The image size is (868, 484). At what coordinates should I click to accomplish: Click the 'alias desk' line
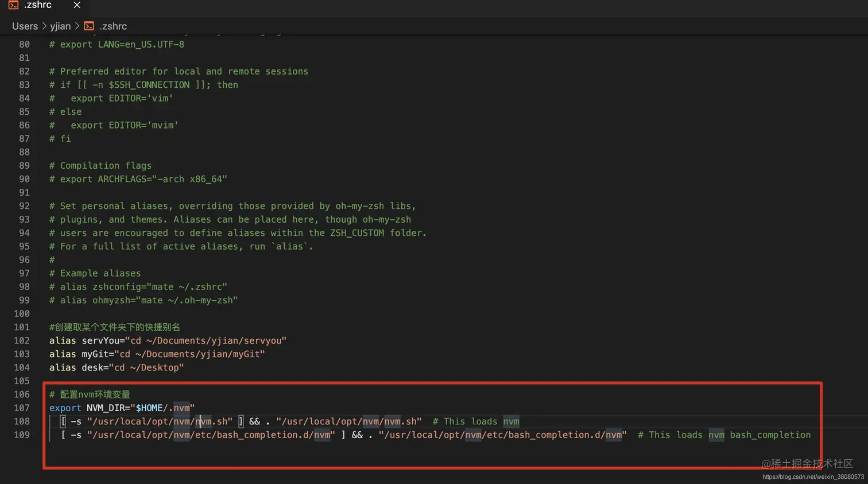point(117,368)
